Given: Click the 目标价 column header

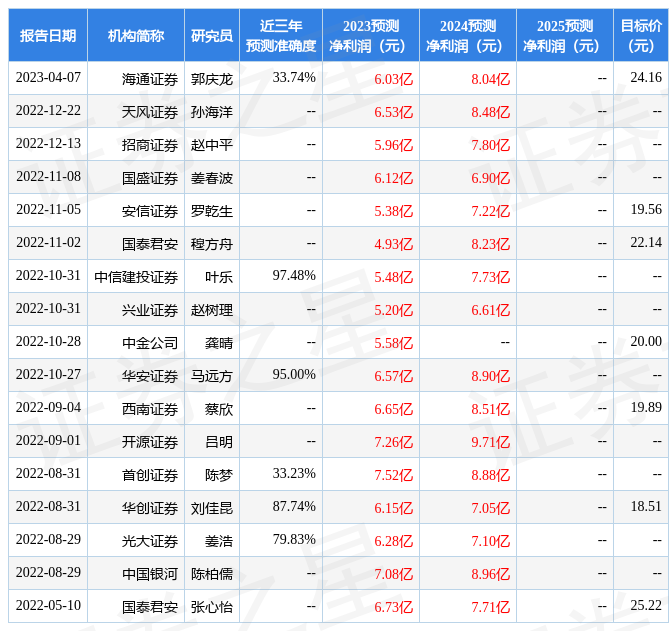Looking at the screenshot, I should 641,35.
